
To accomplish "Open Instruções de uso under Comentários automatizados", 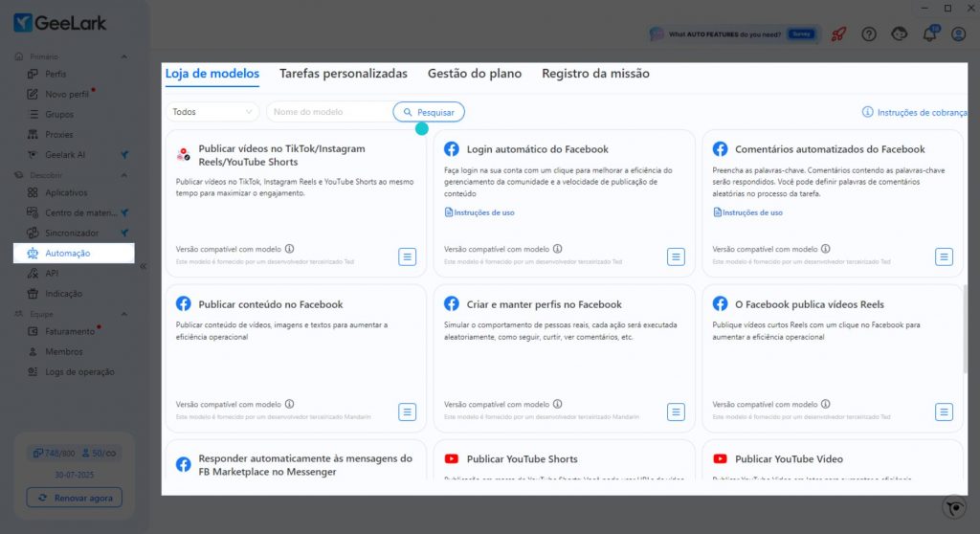I will [747, 212].
